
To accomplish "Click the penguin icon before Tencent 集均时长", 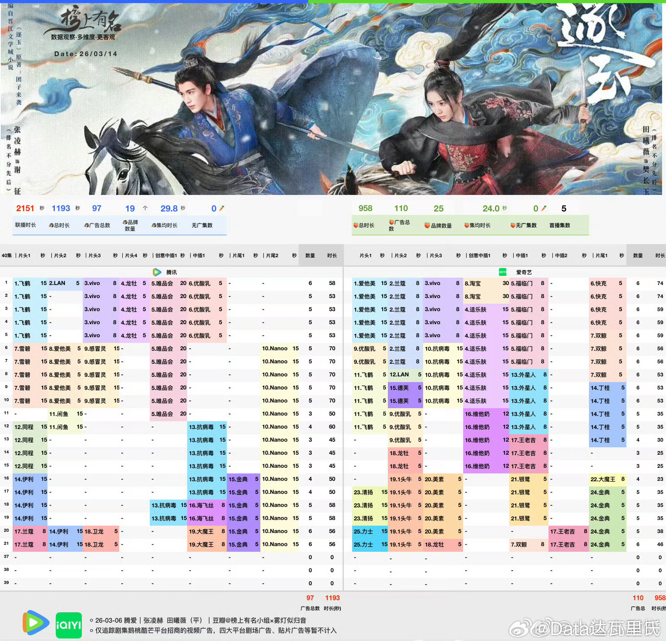I will pos(154,225).
